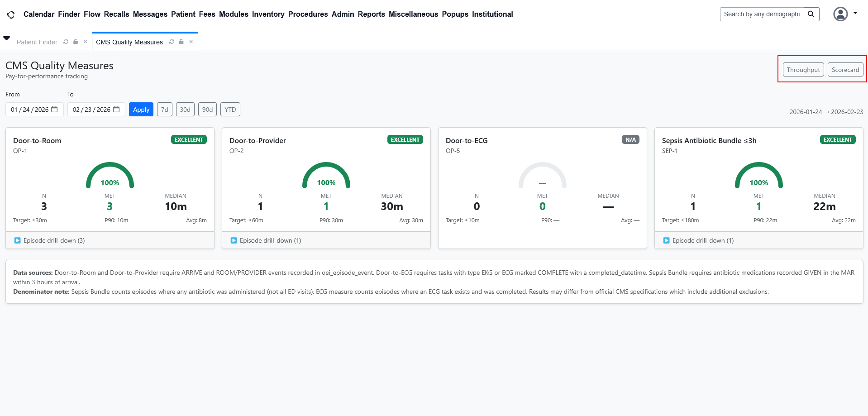Select the YTD date range preset
This screenshot has width=868, height=416.
tap(230, 110)
